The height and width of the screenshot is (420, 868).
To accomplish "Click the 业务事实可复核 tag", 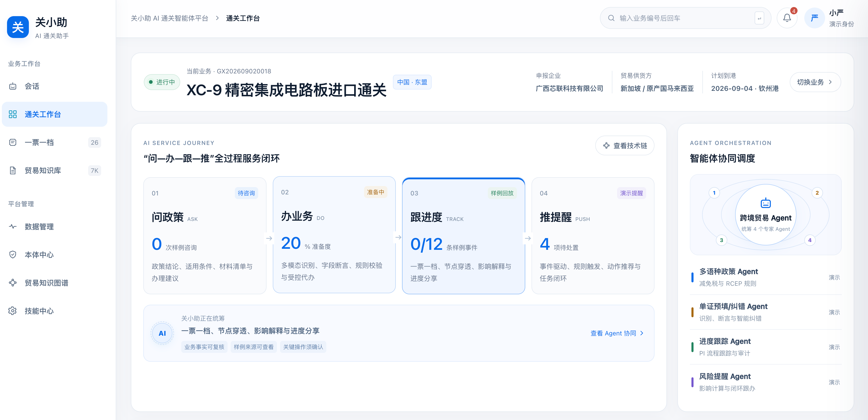I will point(204,347).
